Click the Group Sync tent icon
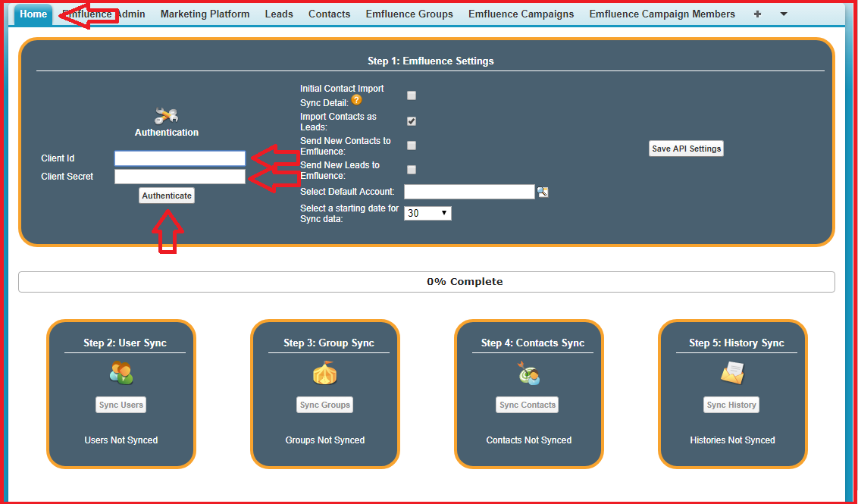The height and width of the screenshot is (504, 858). (x=324, y=373)
